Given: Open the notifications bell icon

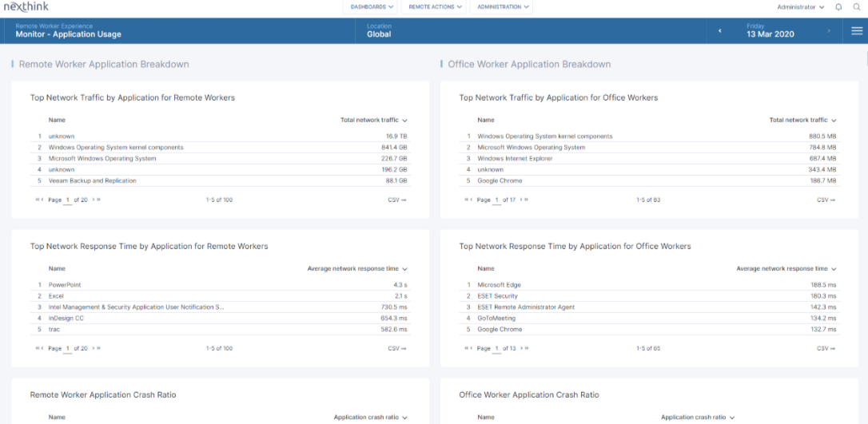Looking at the screenshot, I should (838, 7).
